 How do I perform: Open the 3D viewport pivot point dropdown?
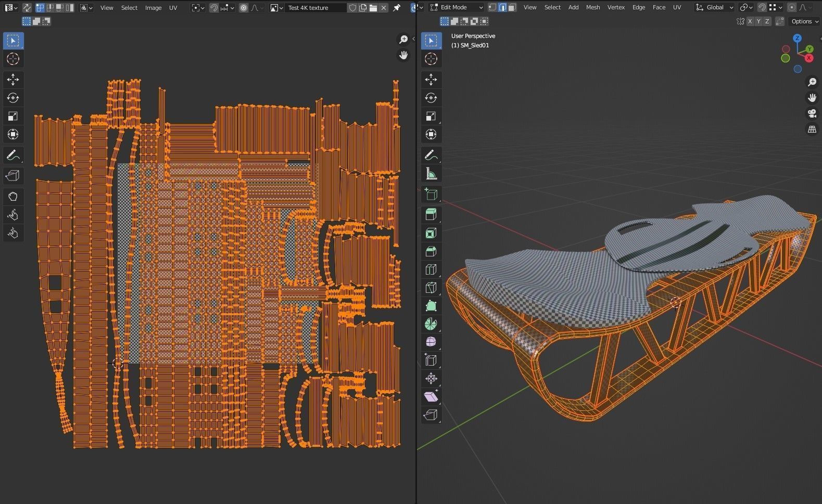click(x=747, y=7)
